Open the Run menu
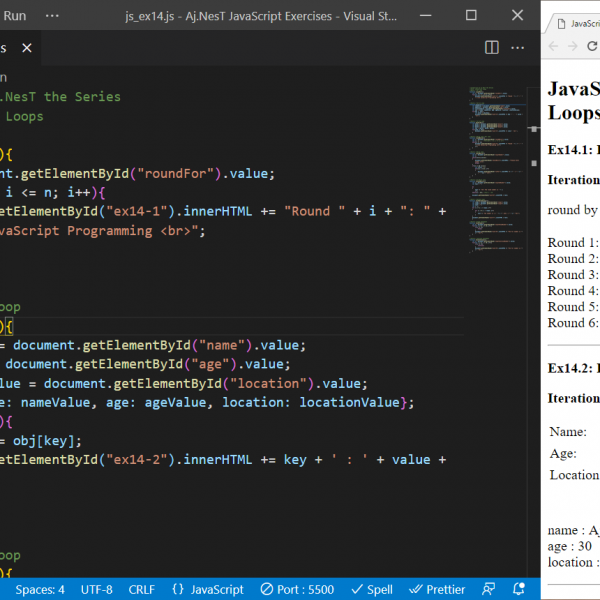The width and height of the screenshot is (600, 600). click(15, 16)
